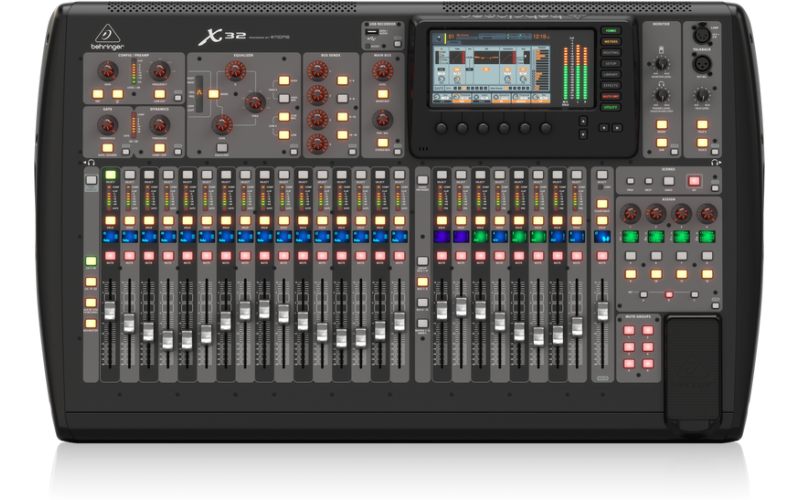Click the Equalizer Q knob
The height and width of the screenshot is (500, 800).
pos(235,70)
